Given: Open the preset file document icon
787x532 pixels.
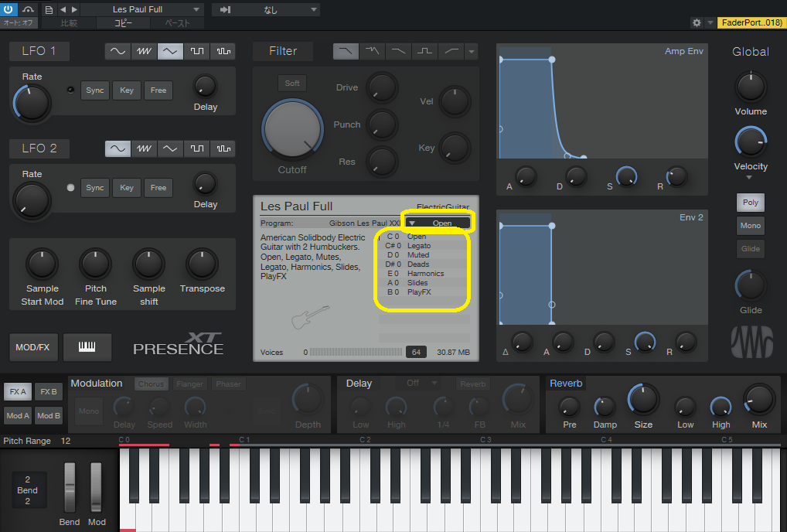Looking at the screenshot, I should (x=49, y=9).
